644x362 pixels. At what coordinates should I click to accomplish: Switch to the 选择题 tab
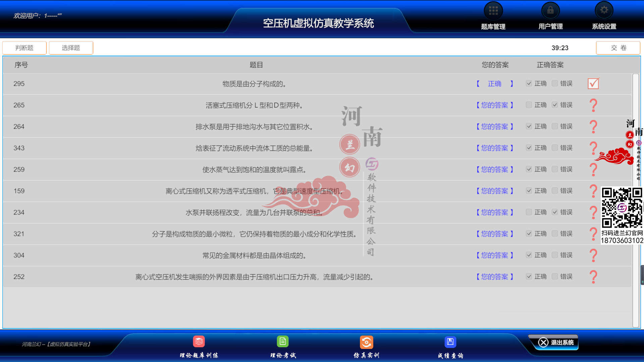(71, 48)
